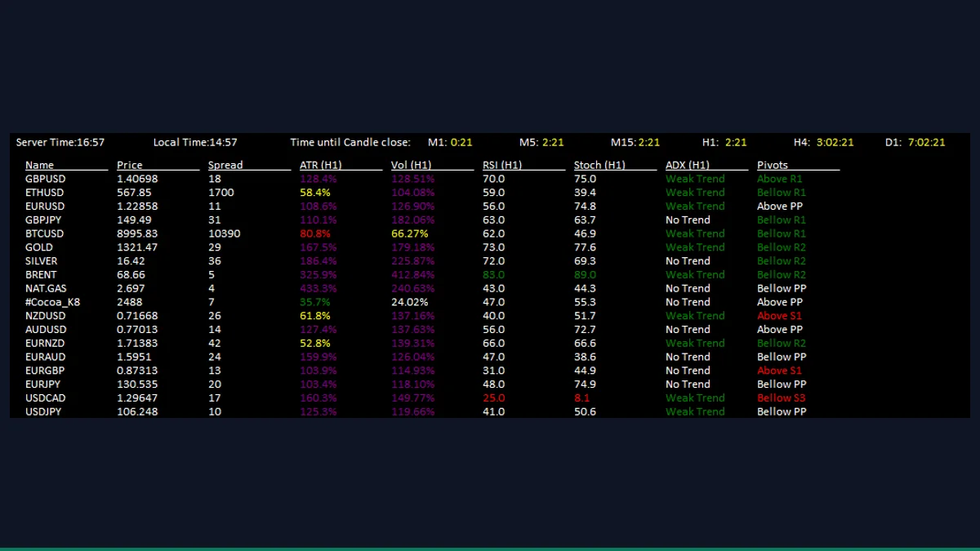Click BTCUSD spread value 10390
Viewport: 980px width, 551px height.
225,233
